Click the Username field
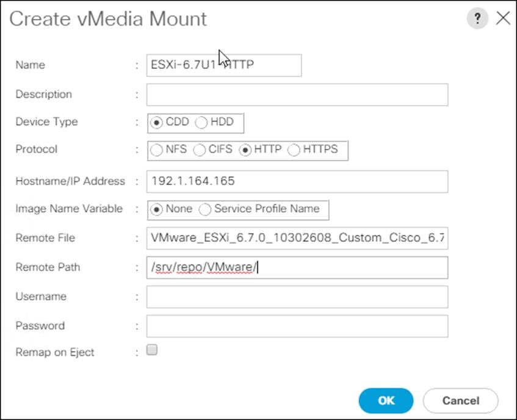This screenshot has height=420, width=517. pyautogui.click(x=297, y=297)
